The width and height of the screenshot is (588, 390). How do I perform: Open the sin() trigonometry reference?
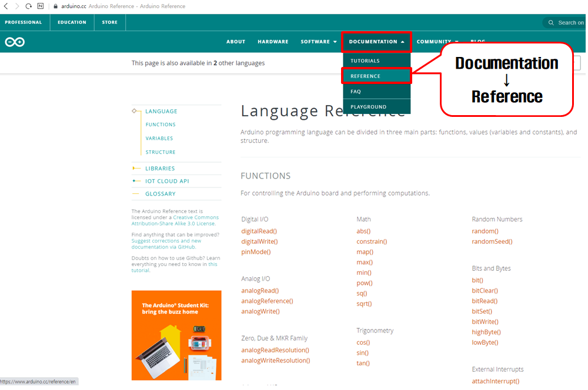pos(362,353)
